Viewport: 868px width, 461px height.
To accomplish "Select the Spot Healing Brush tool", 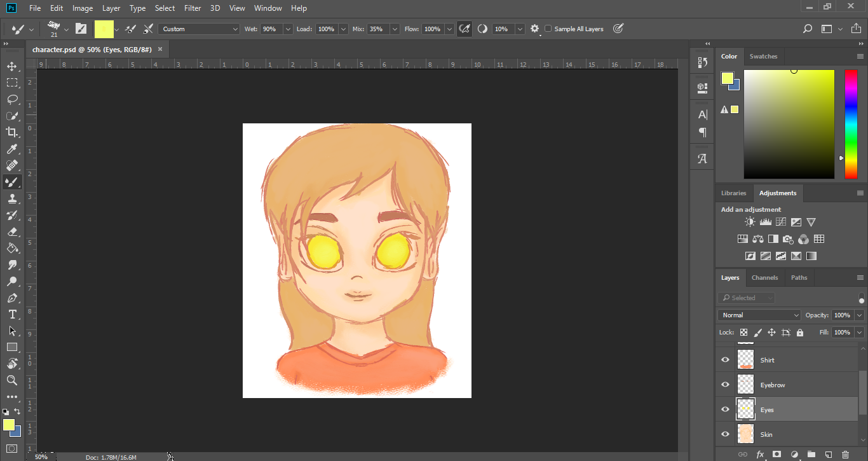I will [12, 165].
